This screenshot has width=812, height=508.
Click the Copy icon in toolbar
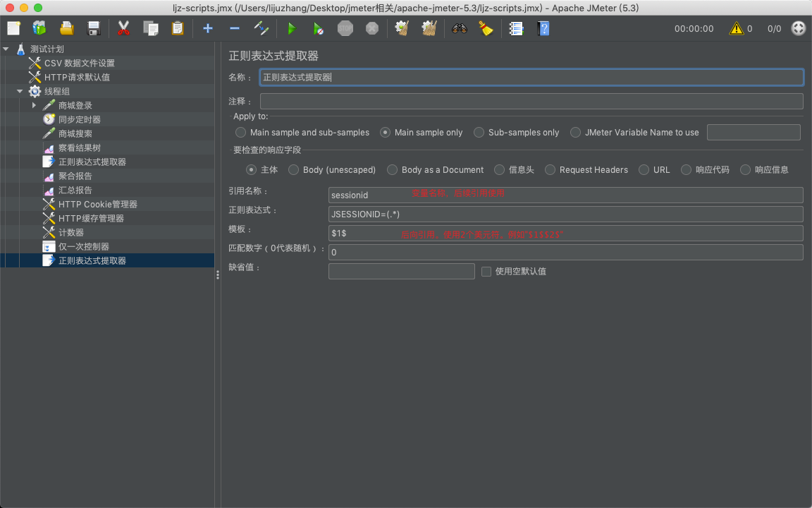[151, 28]
